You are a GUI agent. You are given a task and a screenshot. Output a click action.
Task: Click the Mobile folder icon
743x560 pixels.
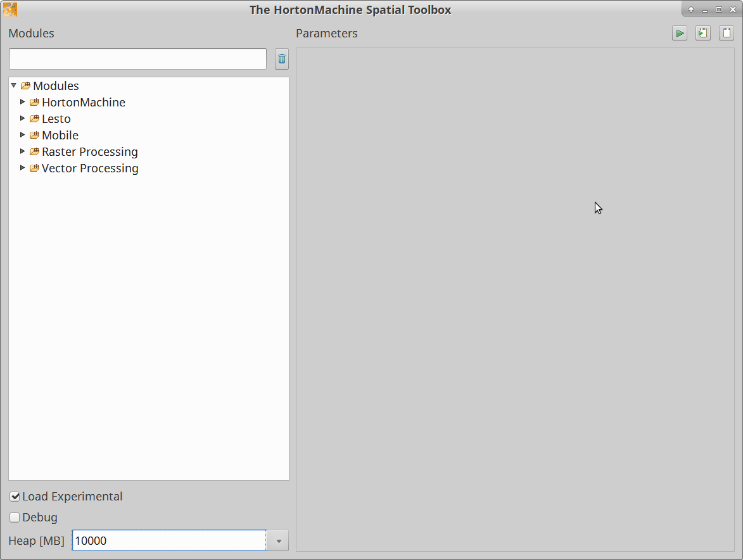click(x=35, y=136)
